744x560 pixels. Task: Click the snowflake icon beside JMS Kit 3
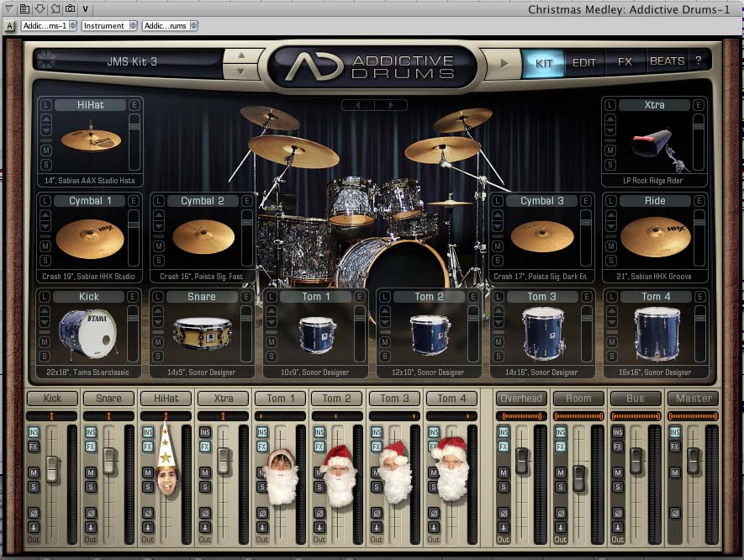tap(46, 61)
